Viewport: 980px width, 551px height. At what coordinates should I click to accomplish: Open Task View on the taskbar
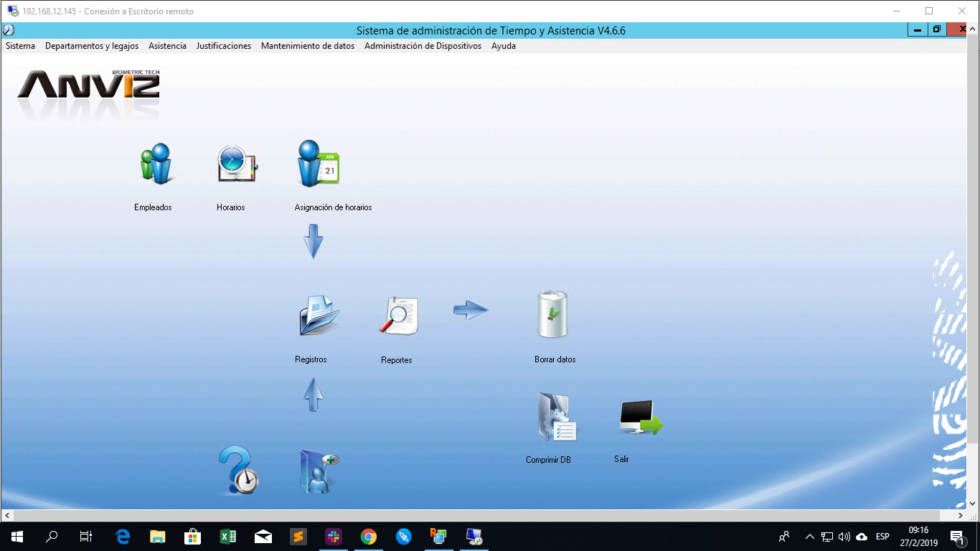[86, 537]
